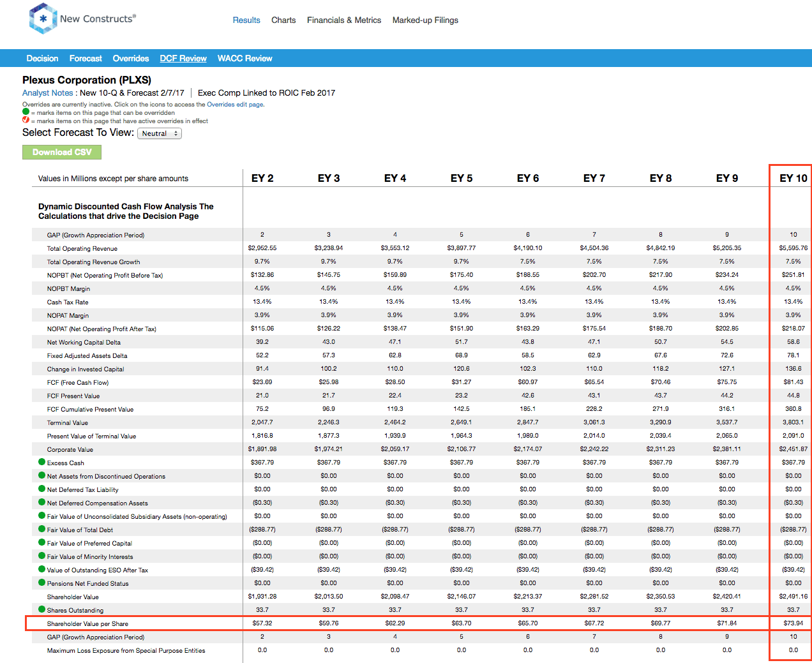This screenshot has width=812, height=663.
Task: Open the Analyst Notes link
Action: point(48,93)
